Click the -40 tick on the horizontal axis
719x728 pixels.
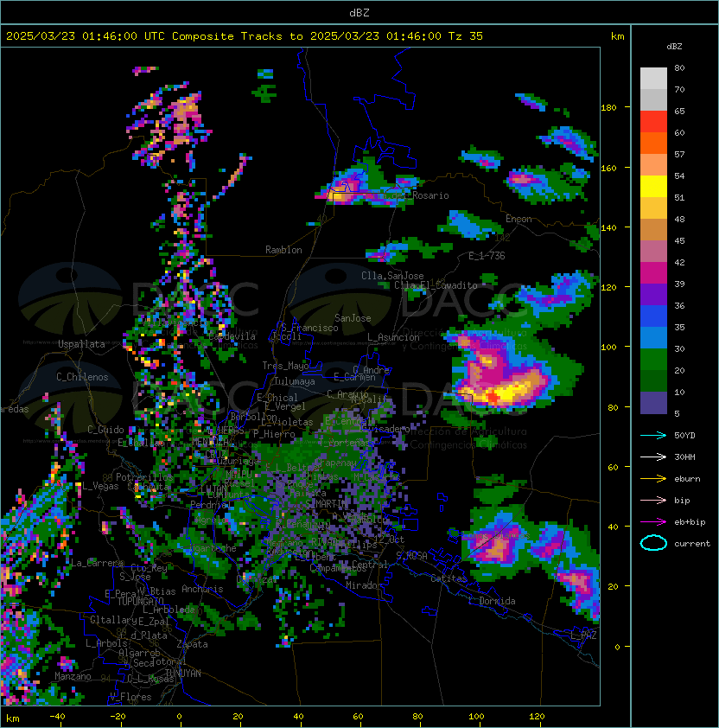[x=57, y=717]
